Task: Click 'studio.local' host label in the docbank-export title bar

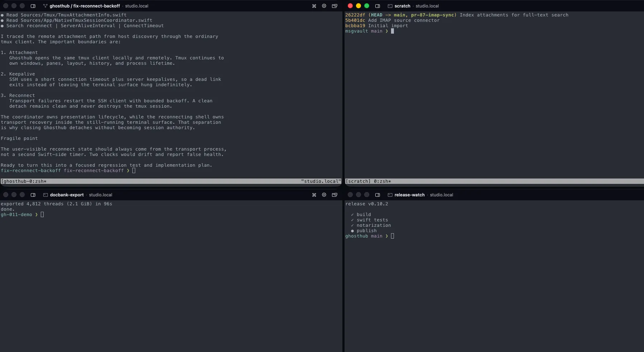Action: point(101,195)
